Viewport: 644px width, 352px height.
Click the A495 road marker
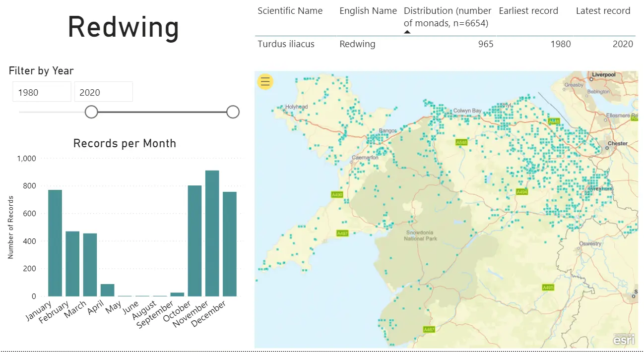(x=548, y=288)
